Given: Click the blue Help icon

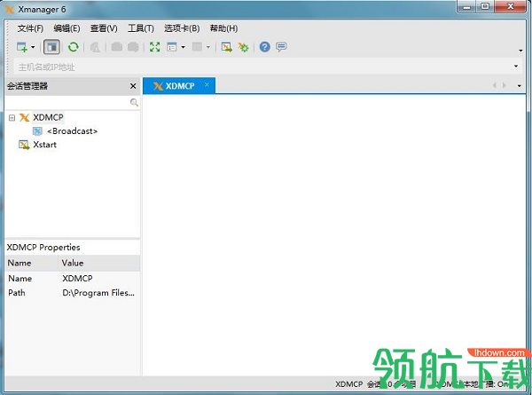Looking at the screenshot, I should click(x=264, y=47).
